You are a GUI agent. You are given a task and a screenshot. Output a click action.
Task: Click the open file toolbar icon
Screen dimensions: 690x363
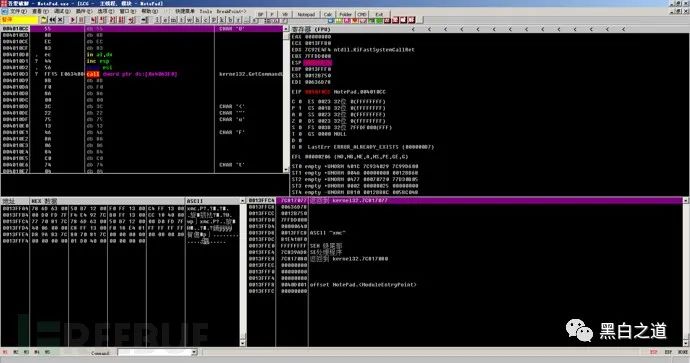coord(43,20)
